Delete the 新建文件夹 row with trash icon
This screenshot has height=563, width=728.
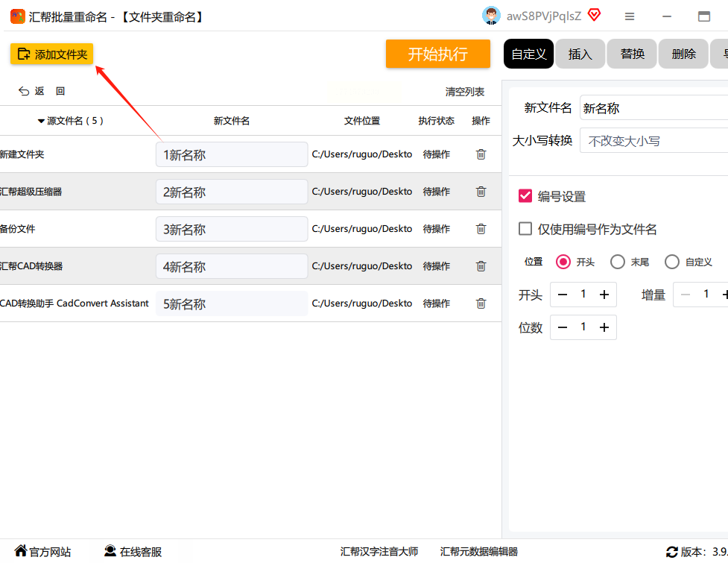click(x=481, y=154)
